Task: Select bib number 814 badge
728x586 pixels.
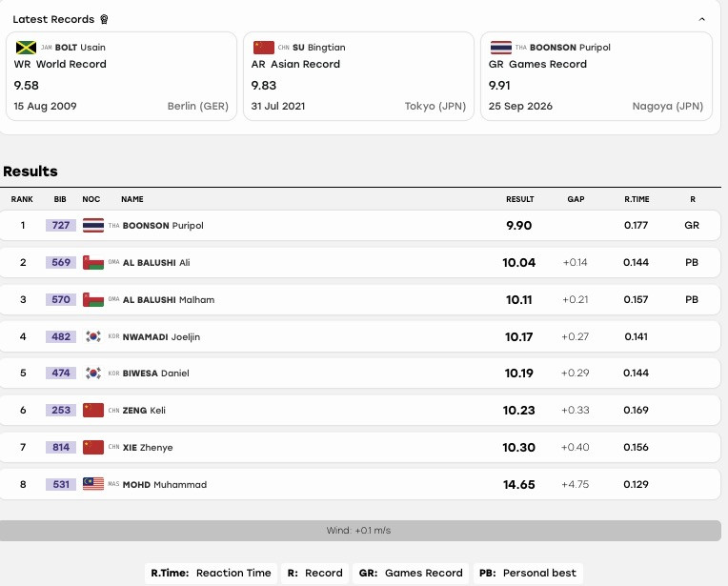Action: click(61, 447)
